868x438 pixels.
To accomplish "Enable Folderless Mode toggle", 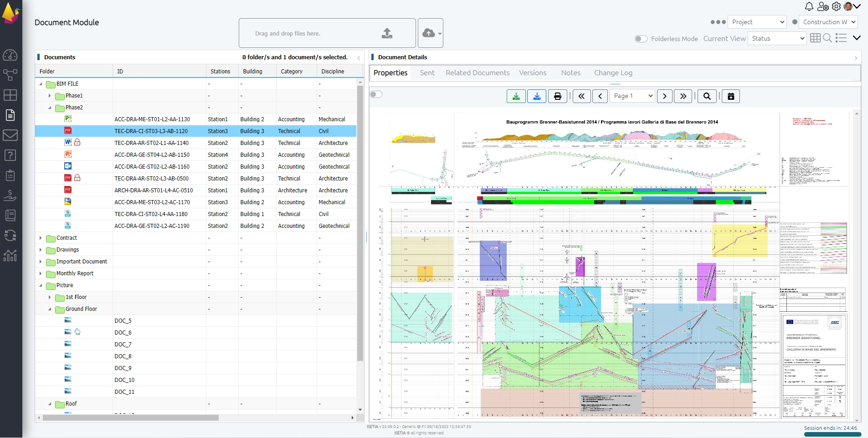I will 641,39.
